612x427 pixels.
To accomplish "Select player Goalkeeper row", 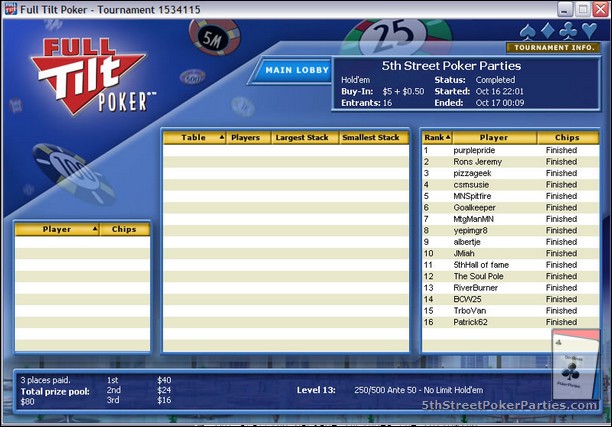I will click(x=511, y=208).
